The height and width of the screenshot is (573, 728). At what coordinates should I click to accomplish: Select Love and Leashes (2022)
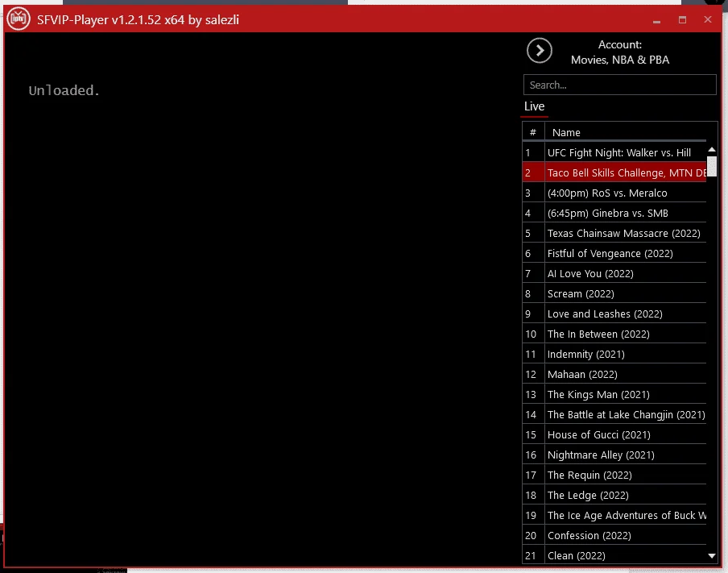[x=614, y=313]
